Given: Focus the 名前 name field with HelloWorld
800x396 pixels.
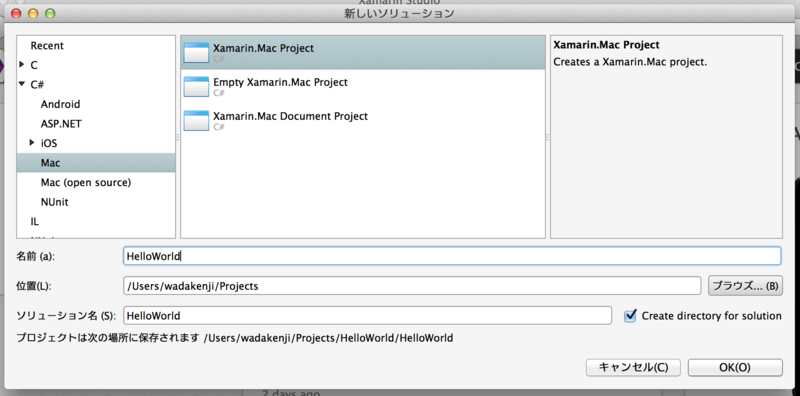Looking at the screenshot, I should point(452,256).
